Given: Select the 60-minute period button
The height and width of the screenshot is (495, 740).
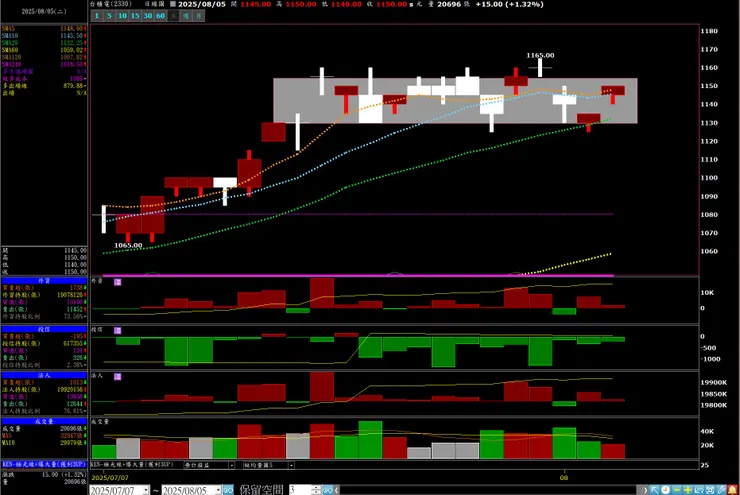Looking at the screenshot, I should (x=160, y=16).
